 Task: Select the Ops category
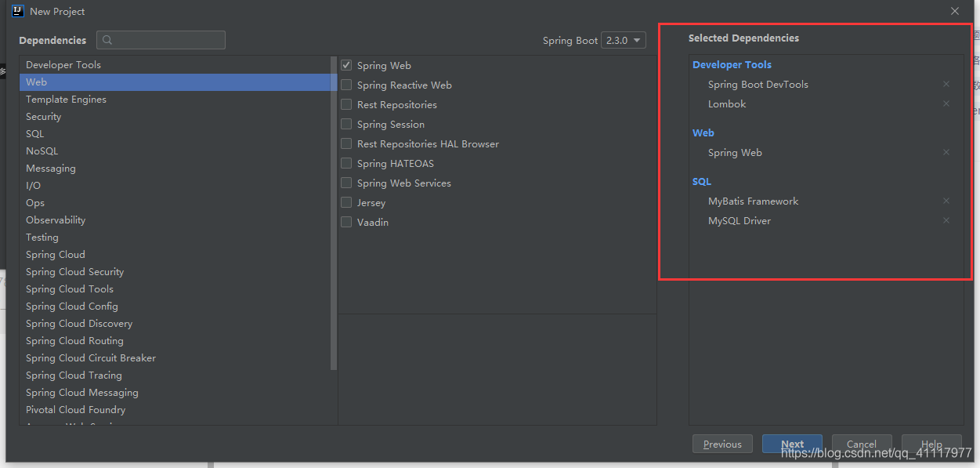(175, 202)
